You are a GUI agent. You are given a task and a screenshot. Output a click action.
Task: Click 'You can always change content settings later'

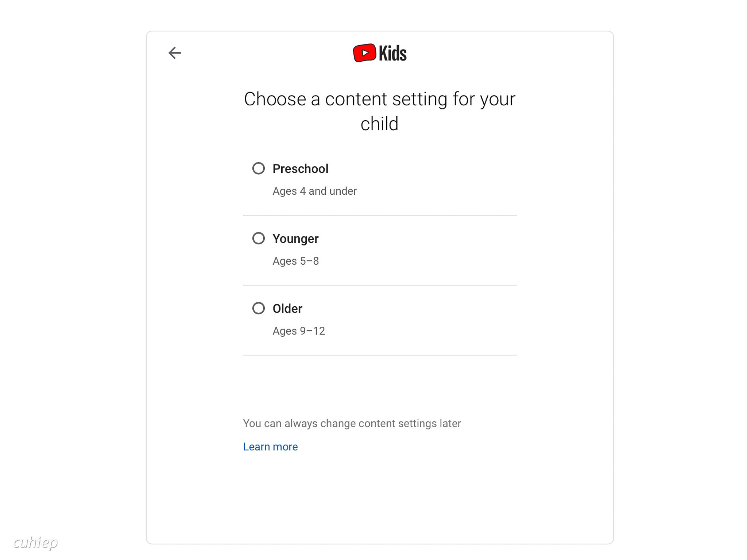(x=352, y=423)
